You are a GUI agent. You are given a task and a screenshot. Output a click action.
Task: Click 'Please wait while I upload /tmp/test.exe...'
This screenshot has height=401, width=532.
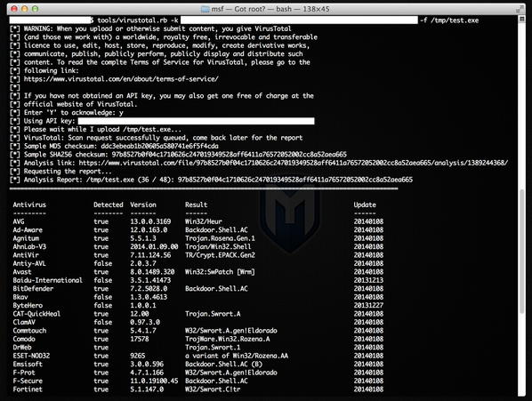102,129
